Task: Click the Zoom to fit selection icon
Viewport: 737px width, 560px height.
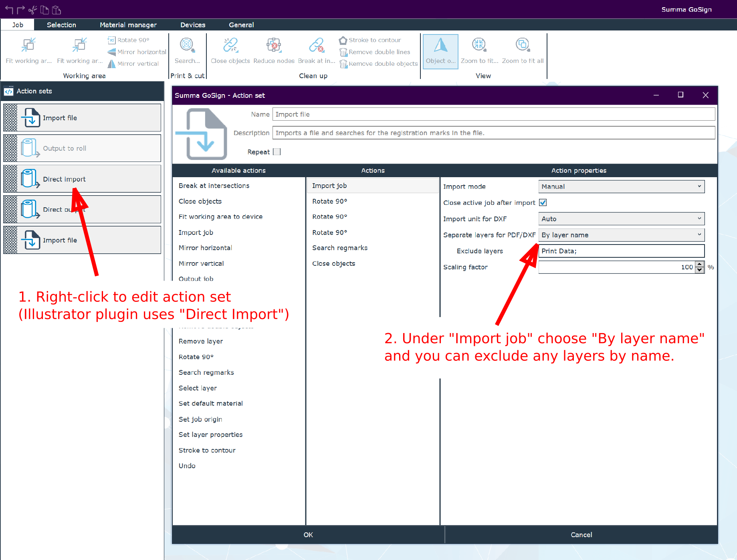Action: [x=479, y=45]
